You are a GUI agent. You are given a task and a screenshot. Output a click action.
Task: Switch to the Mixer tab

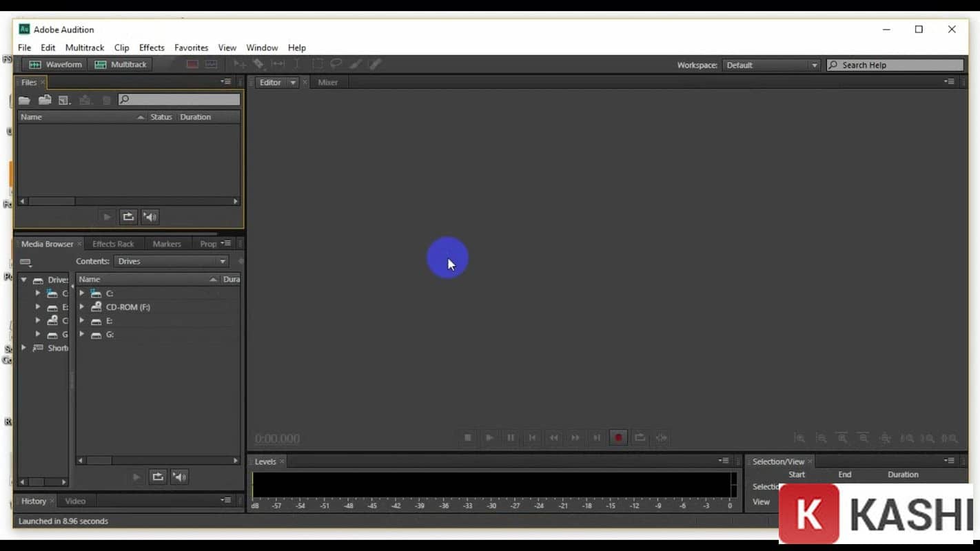328,82
